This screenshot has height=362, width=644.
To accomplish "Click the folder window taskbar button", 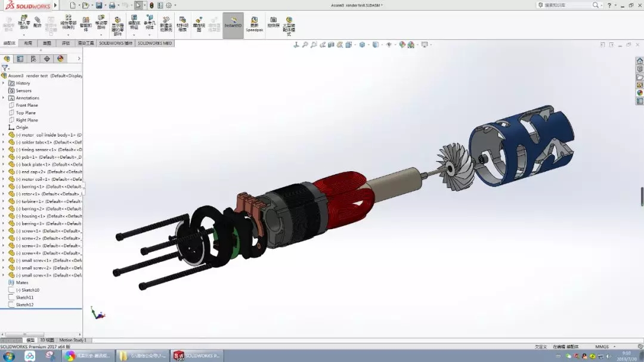I will click(142, 356).
